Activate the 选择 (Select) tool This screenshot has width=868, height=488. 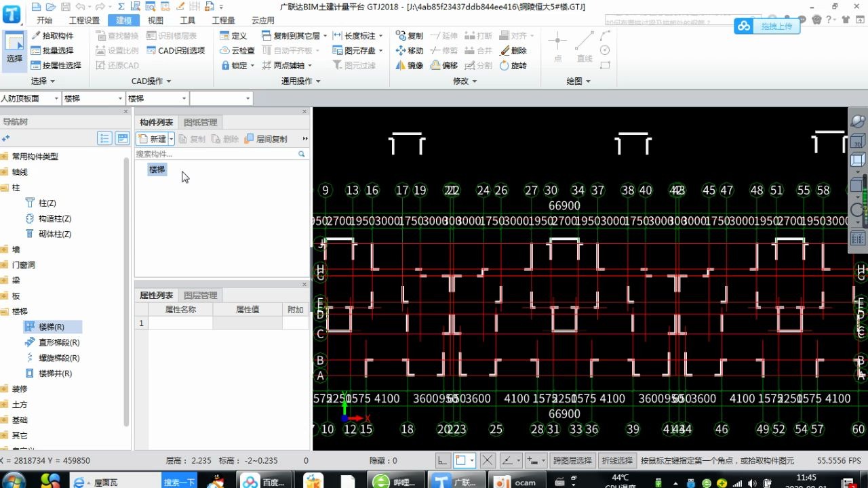14,51
